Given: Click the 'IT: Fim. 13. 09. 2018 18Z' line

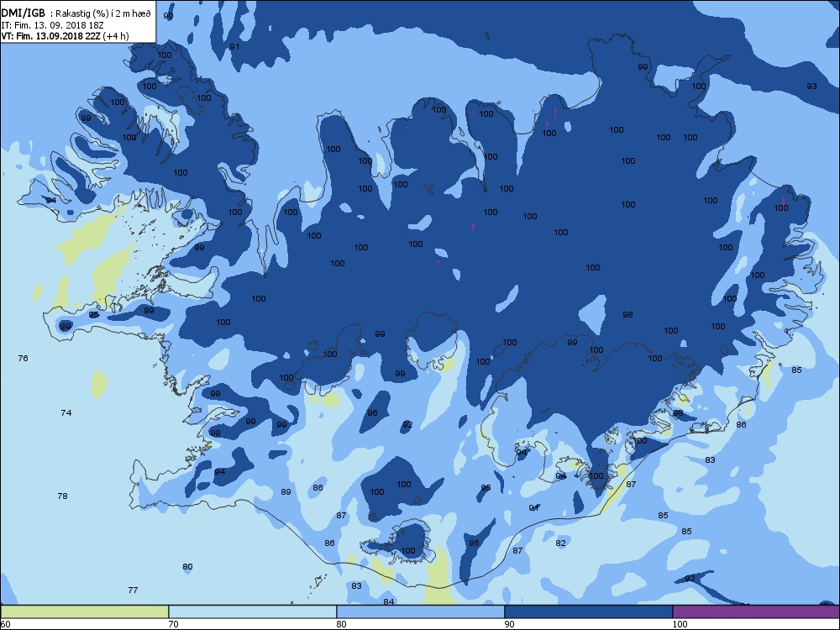Looking at the screenshot, I should coord(52,25).
